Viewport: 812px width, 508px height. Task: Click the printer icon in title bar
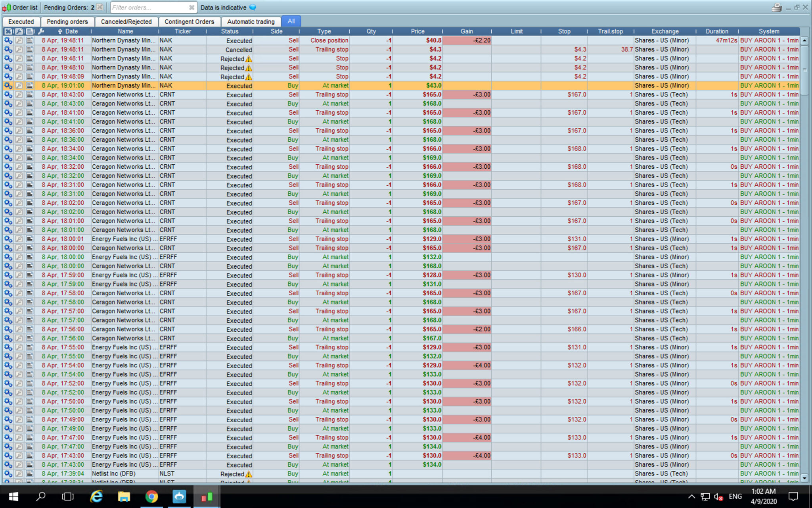[x=776, y=8]
